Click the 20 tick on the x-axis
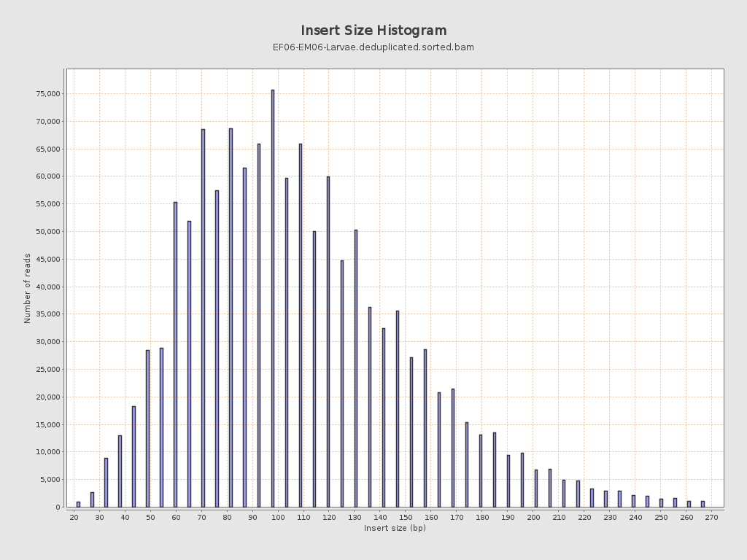The image size is (747, 560). tap(74, 518)
